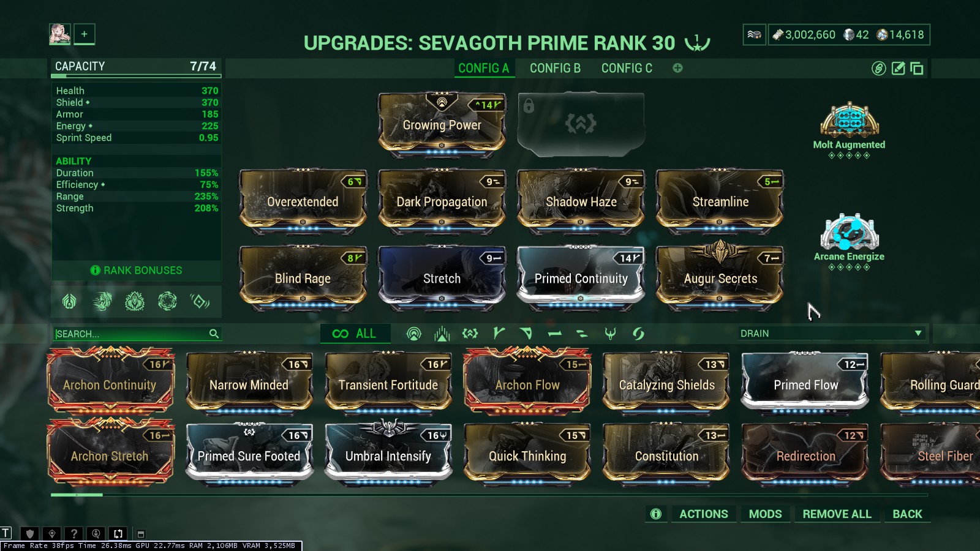This screenshot has height=551, width=980.
Task: Open the Arcane Energize slot
Action: 849,242
